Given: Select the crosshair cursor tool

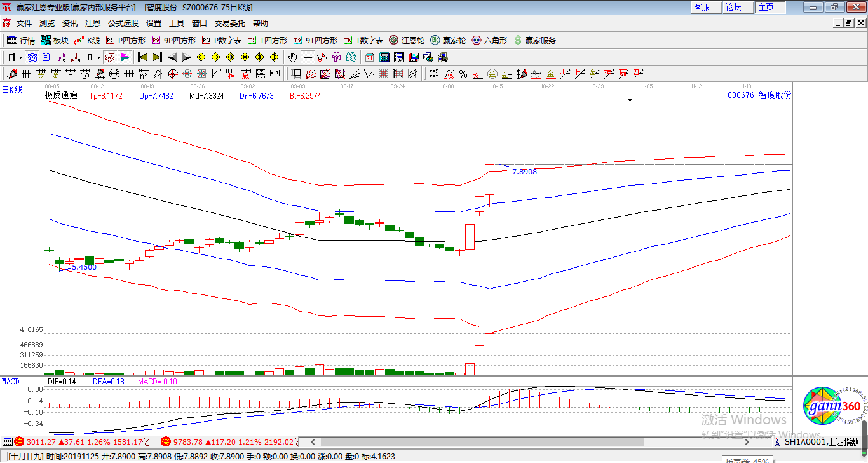Looking at the screenshot, I should coord(308,57).
